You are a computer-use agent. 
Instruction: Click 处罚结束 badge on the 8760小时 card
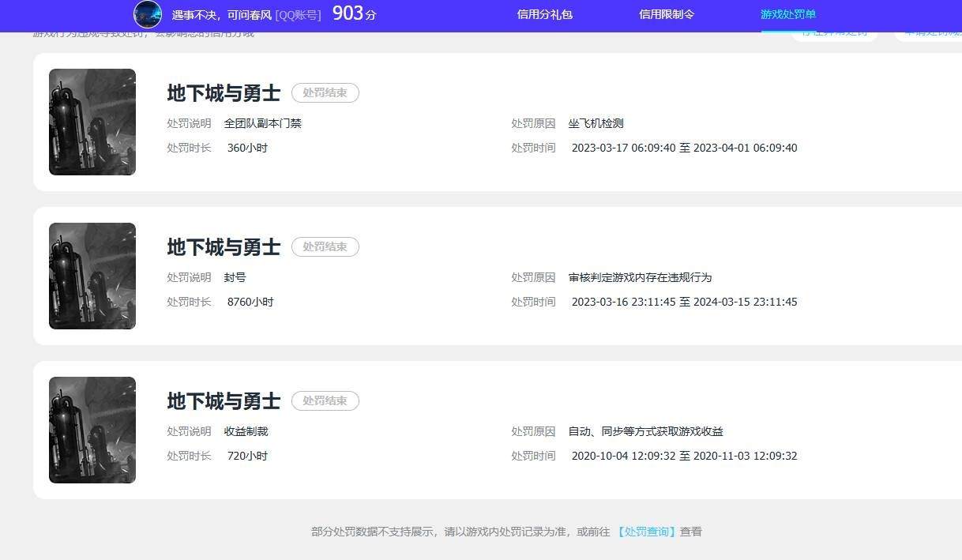pyautogui.click(x=325, y=246)
